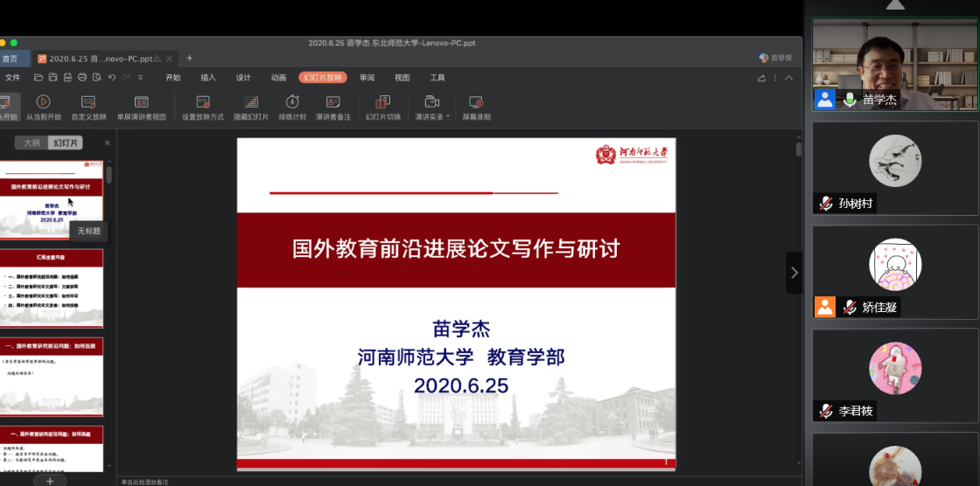Click the add new slide plus button
The height and width of the screenshot is (486, 980).
coord(50,480)
